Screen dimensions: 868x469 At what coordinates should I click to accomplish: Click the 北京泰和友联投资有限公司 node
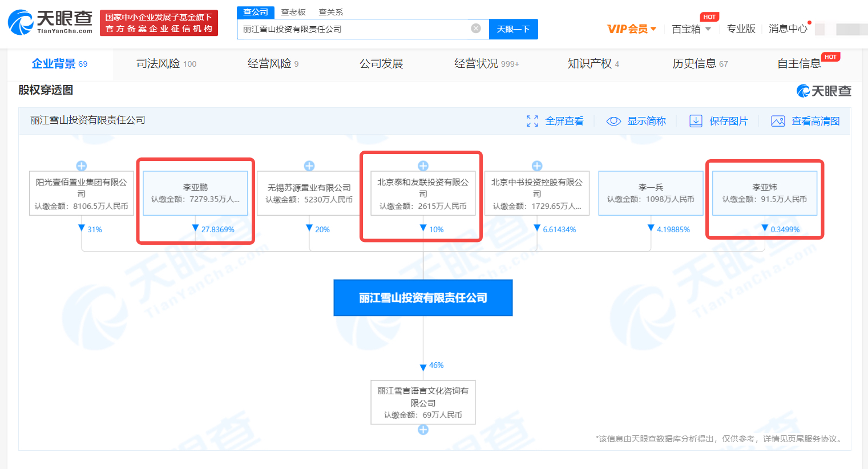[x=423, y=193]
